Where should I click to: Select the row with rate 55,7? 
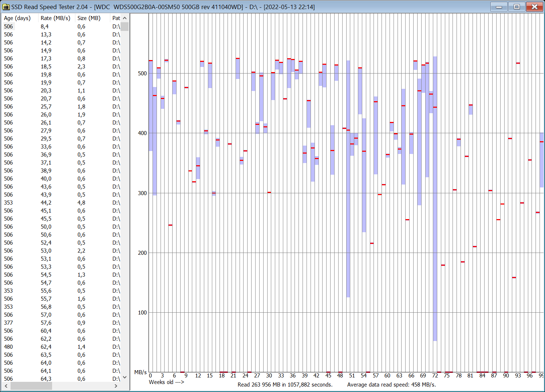(x=62, y=299)
